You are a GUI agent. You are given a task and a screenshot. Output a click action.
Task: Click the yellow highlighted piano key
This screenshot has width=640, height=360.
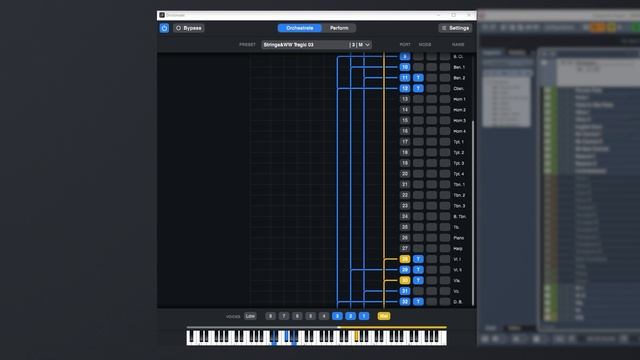357,336
